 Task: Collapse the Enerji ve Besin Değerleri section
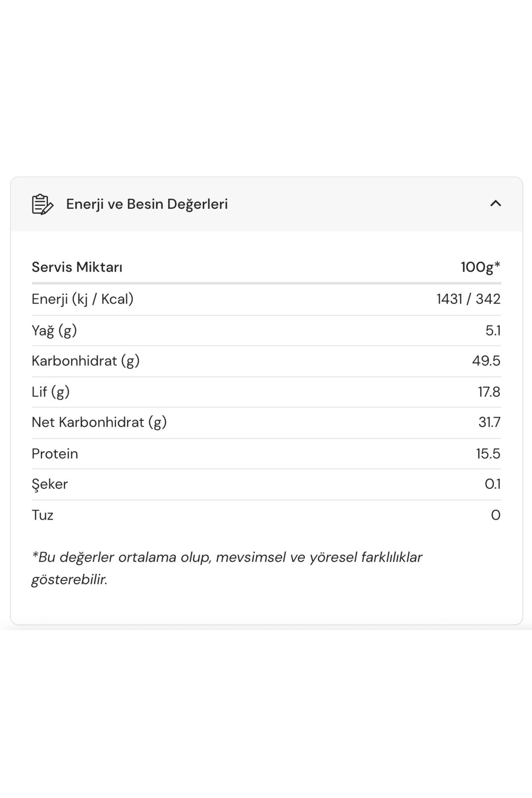coord(495,203)
